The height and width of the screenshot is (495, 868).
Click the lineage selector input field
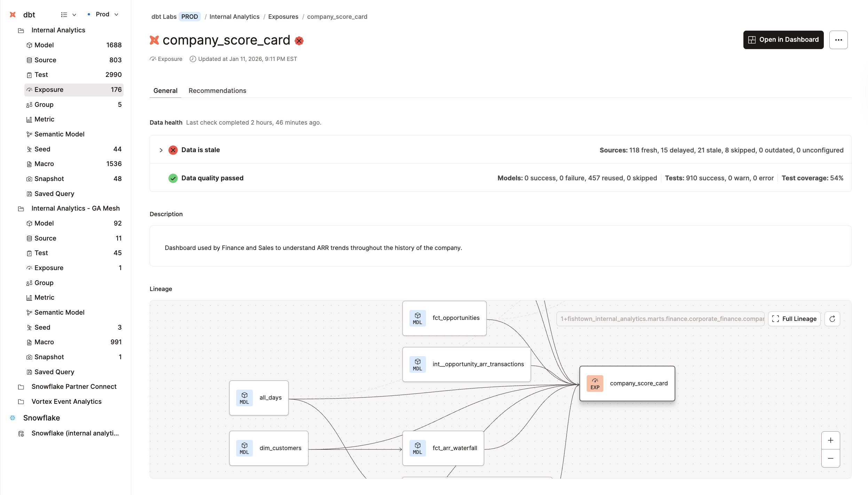[x=660, y=319]
